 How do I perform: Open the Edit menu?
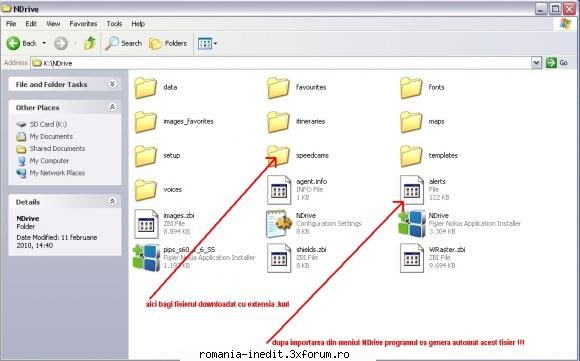coord(31,24)
